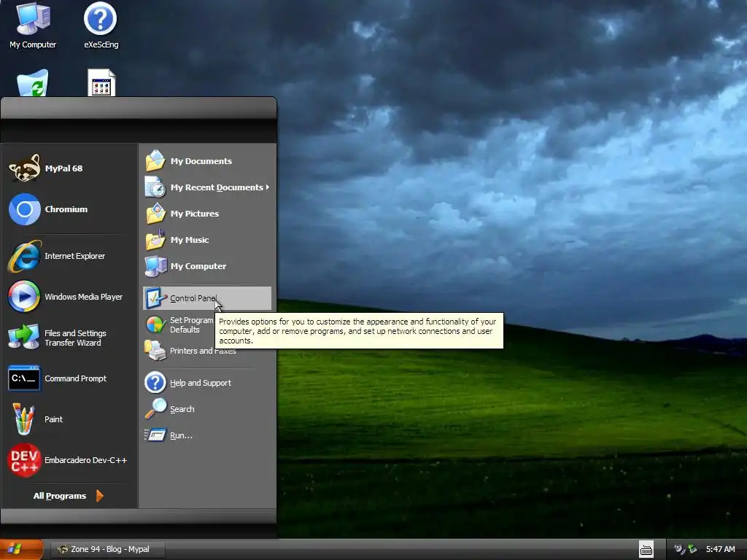Open the on-screen keyboard tray icon
747x560 pixels.
pos(646,550)
